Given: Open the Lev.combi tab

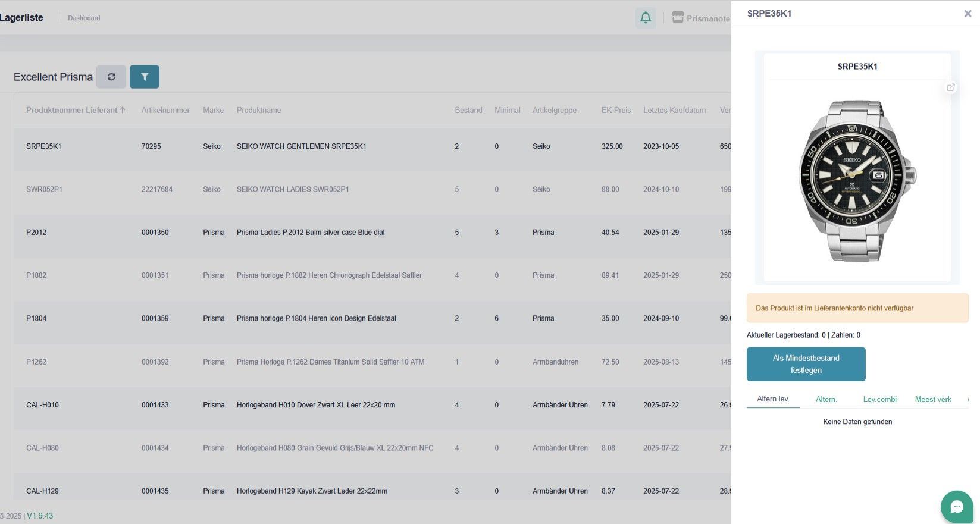Looking at the screenshot, I should coord(879,400).
